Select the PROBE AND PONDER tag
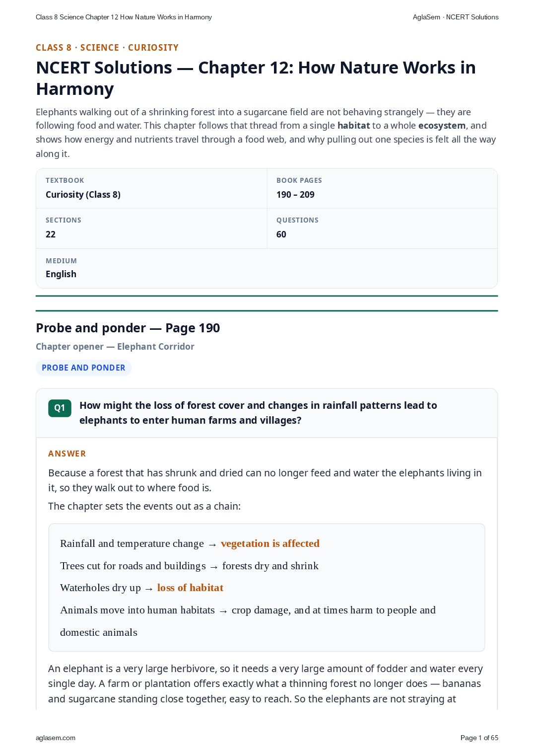 point(83,368)
